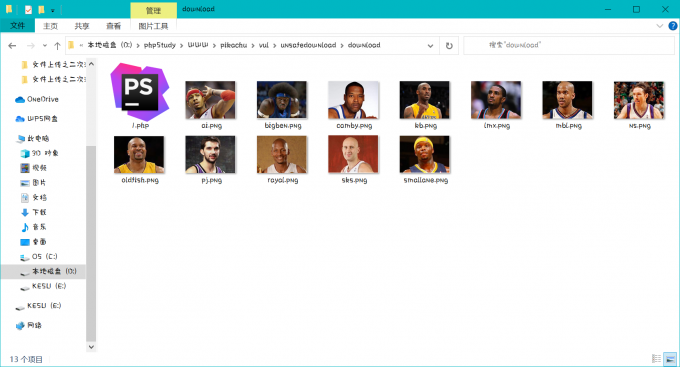Switch to details view icon in status bar

click(x=656, y=359)
